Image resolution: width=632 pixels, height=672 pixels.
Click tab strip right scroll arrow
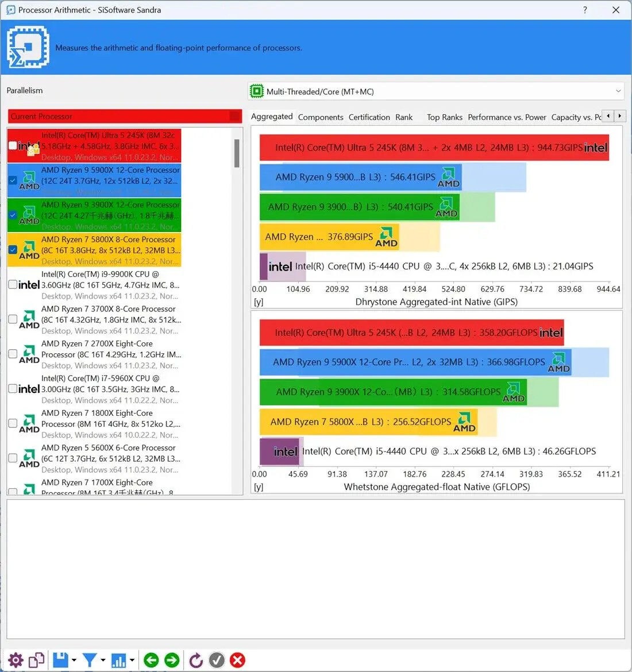619,115
